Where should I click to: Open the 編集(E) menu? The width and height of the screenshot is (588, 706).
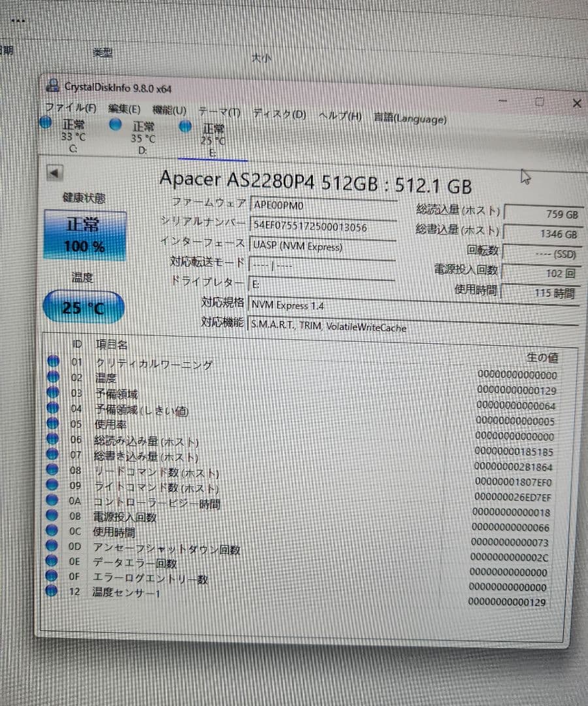coord(125,109)
